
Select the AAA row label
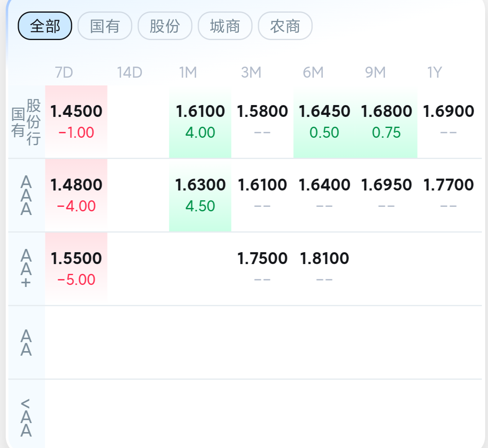[26, 195]
